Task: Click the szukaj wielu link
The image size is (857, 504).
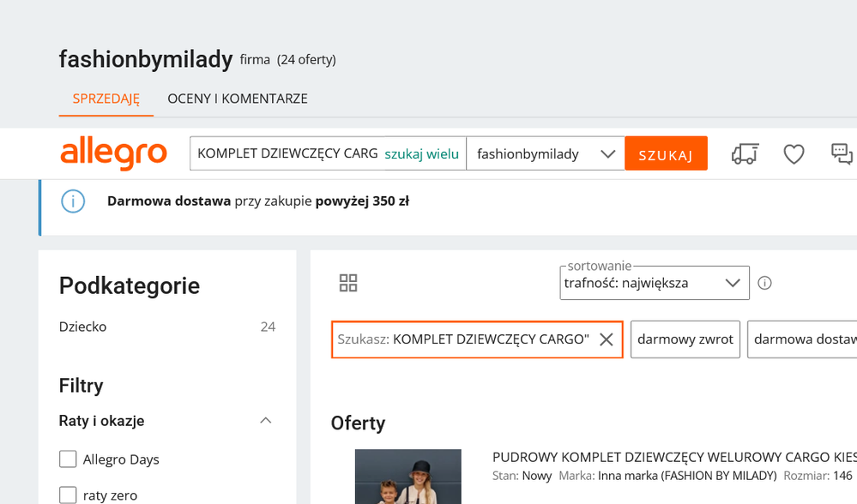Action: [x=421, y=154]
